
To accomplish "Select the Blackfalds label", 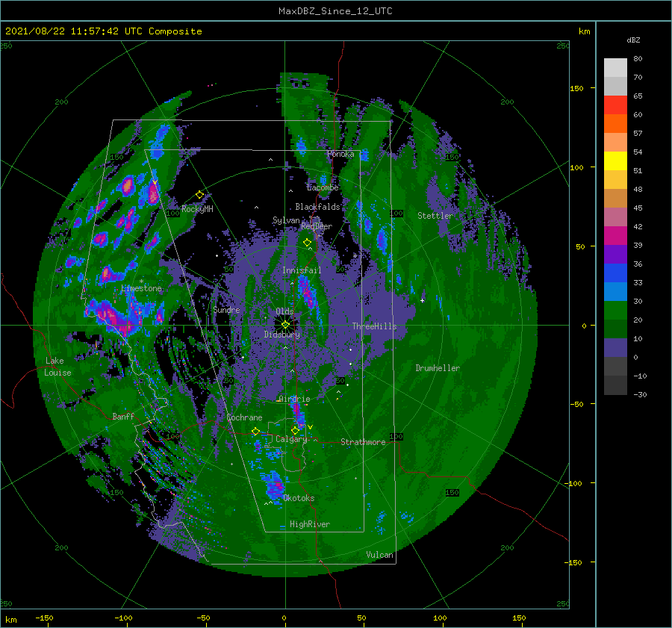I will coord(317,207).
